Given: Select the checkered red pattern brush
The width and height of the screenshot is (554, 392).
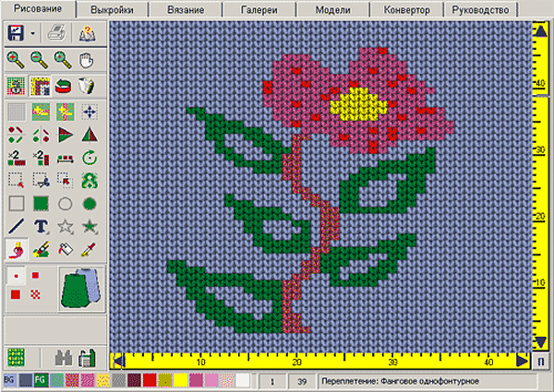Looking at the screenshot, I should point(35,294).
